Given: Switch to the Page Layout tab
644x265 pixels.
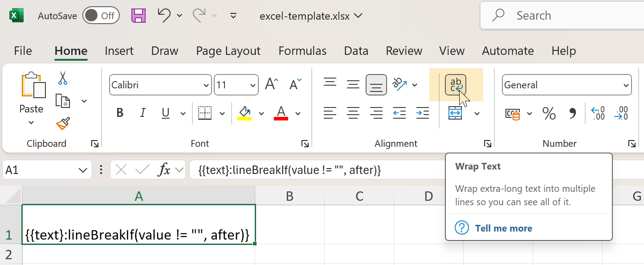Looking at the screenshot, I should (x=228, y=51).
